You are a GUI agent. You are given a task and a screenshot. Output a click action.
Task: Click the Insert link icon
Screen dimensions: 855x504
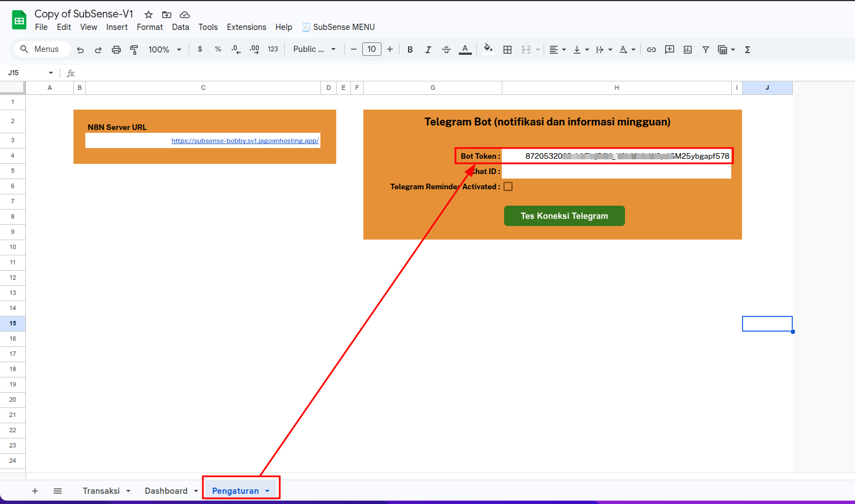pyautogui.click(x=652, y=50)
